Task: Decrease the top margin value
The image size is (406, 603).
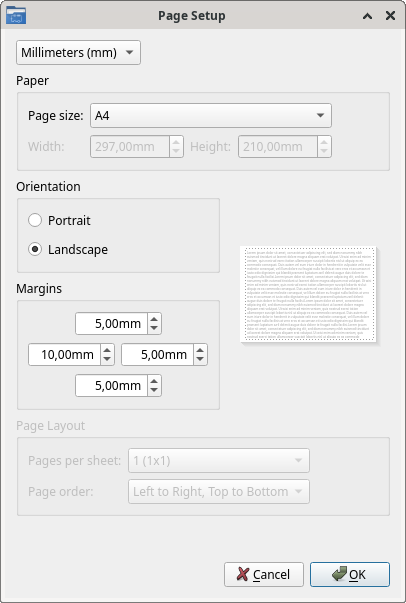Action: point(154,328)
